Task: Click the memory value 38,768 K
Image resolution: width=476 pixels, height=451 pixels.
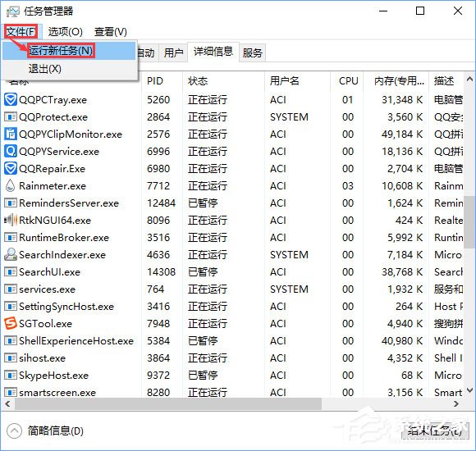Action: 402,272
